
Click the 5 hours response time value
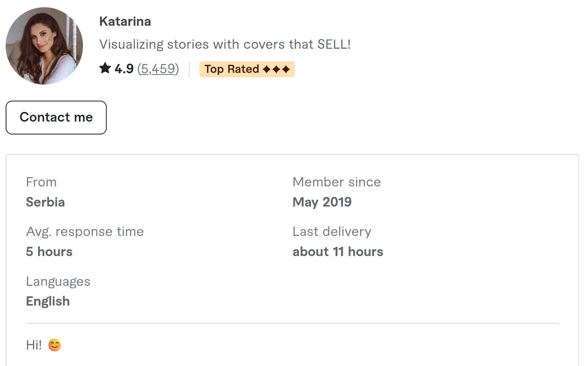(x=49, y=252)
